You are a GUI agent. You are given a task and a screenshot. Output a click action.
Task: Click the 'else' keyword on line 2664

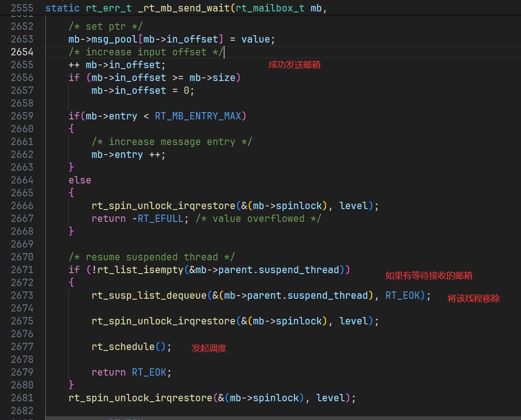coord(80,180)
